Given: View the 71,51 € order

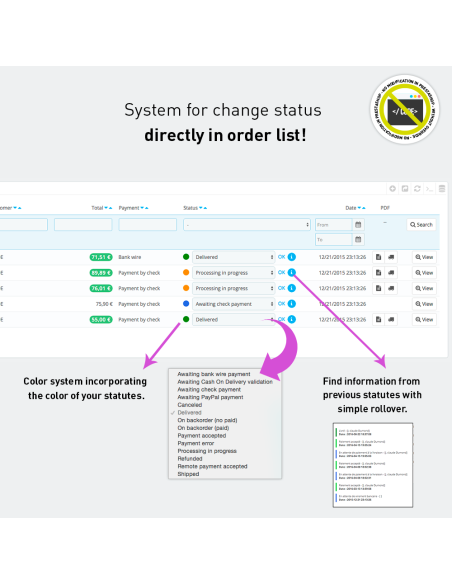Looking at the screenshot, I should [424, 257].
